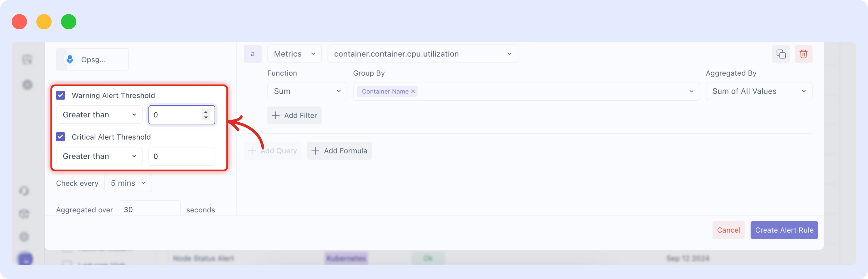Click the critical threshold value field

click(181, 156)
